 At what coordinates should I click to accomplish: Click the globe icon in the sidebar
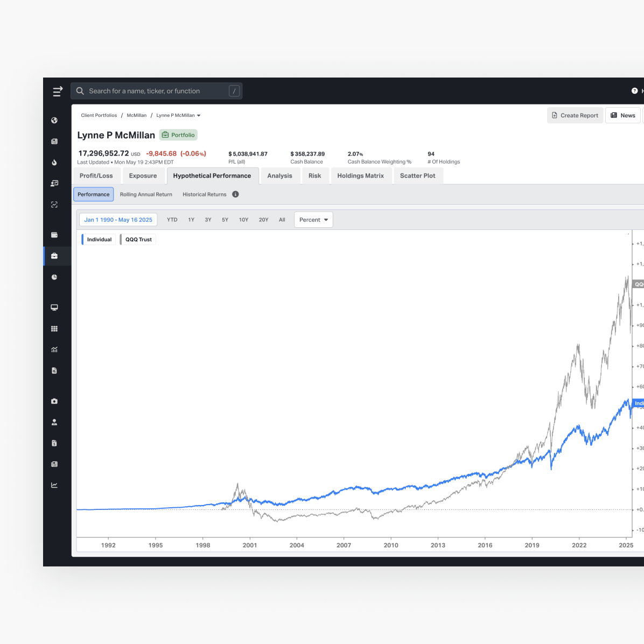(54, 121)
